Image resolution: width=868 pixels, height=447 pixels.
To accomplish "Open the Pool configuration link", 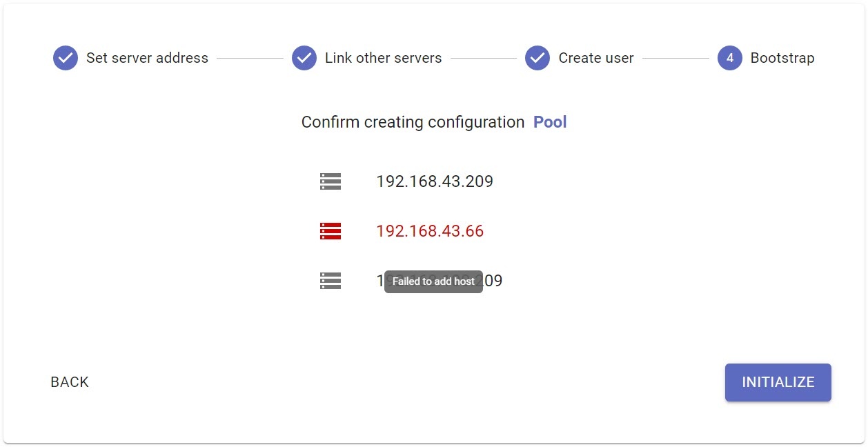I will (550, 122).
